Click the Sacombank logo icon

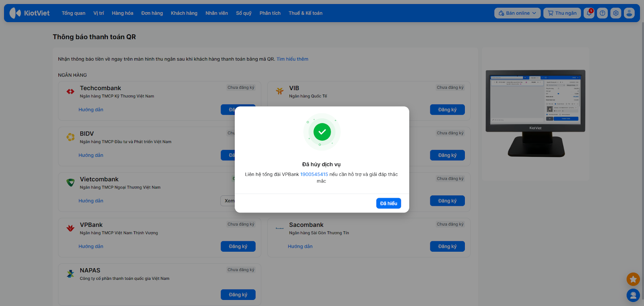coord(280,228)
